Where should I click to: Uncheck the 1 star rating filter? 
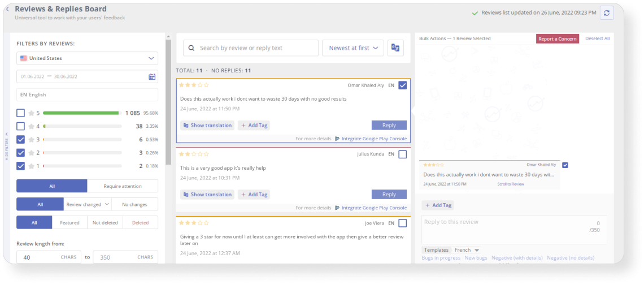(x=20, y=166)
